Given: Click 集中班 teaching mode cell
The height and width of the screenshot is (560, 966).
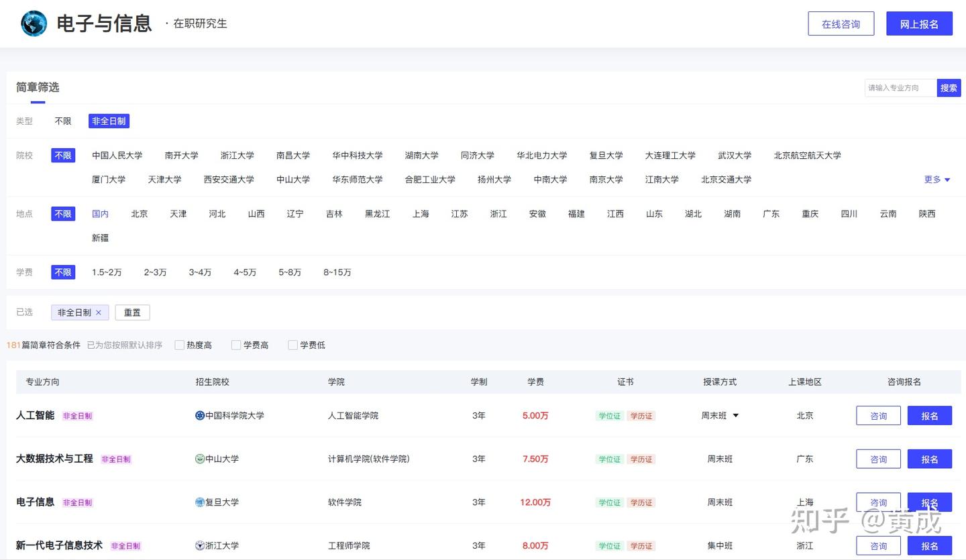Looking at the screenshot, I should click(720, 546).
